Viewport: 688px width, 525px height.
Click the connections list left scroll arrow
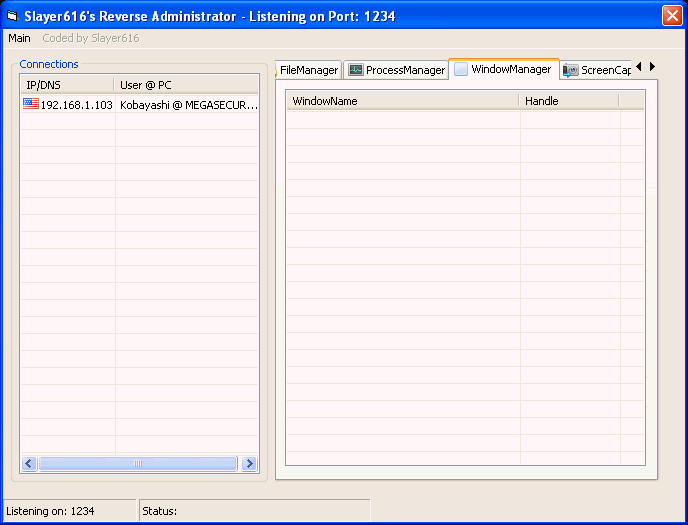click(x=29, y=464)
